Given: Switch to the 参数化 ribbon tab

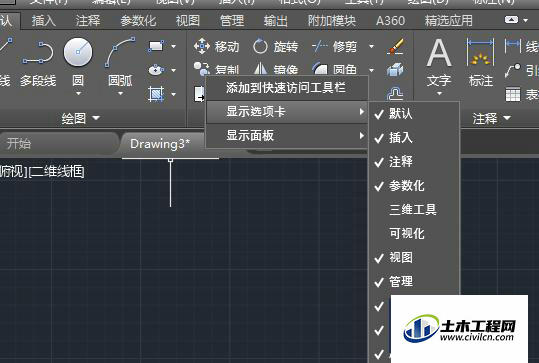Looking at the screenshot, I should click(138, 21).
